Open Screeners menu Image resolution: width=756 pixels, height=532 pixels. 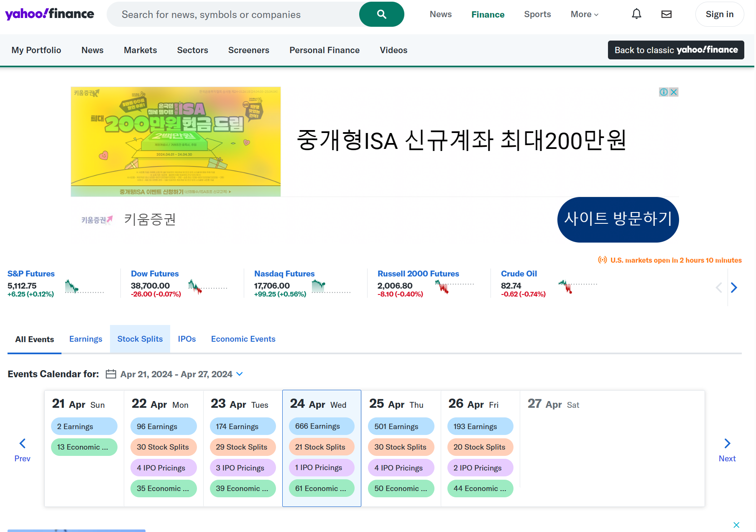[x=249, y=50]
